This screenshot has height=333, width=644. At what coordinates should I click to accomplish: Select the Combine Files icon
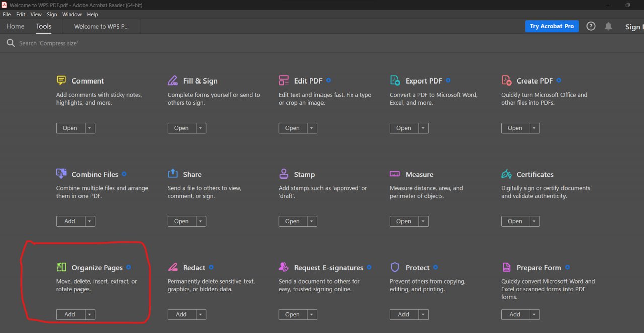[61, 173]
